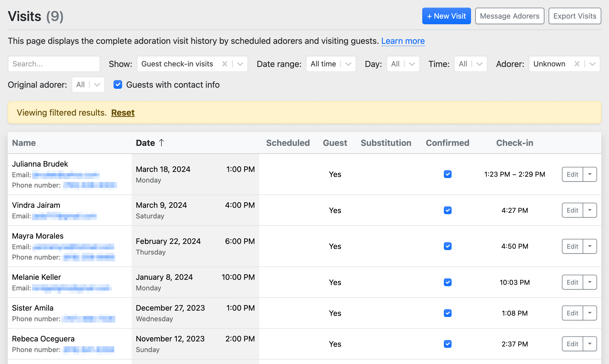609x364 pixels.
Task: Open the Time filter dropdown
Action: (479, 64)
